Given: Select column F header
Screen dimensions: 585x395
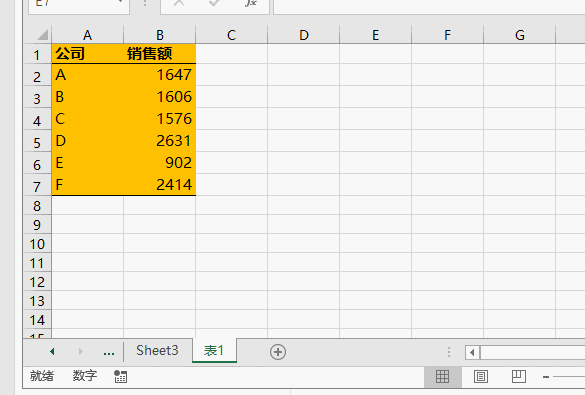Looking at the screenshot, I should click(x=448, y=35).
